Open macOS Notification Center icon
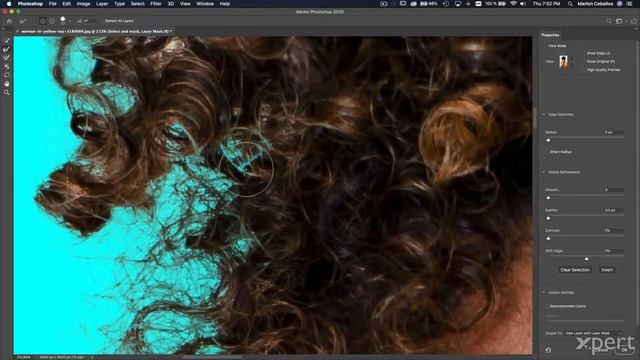 coord(629,4)
